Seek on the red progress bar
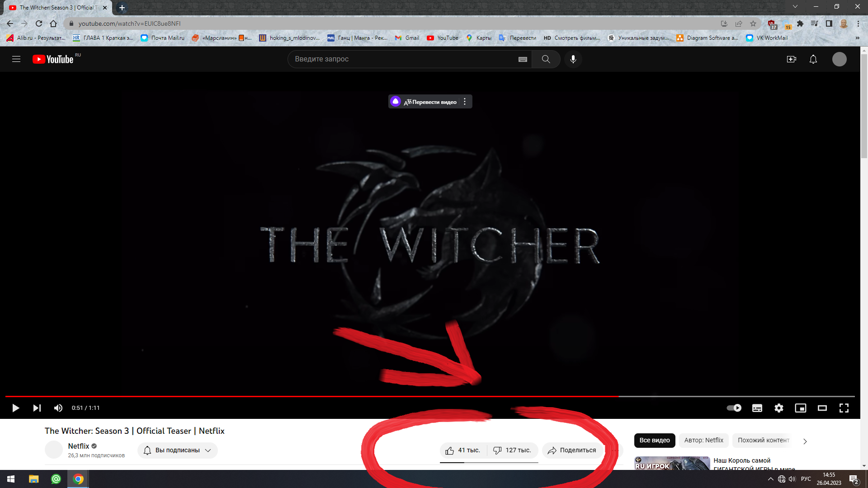 (316, 396)
